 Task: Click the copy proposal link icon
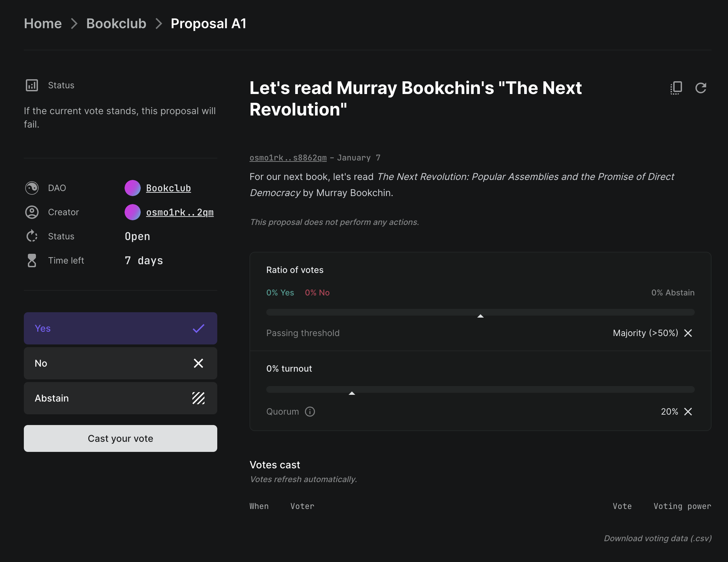click(x=676, y=88)
